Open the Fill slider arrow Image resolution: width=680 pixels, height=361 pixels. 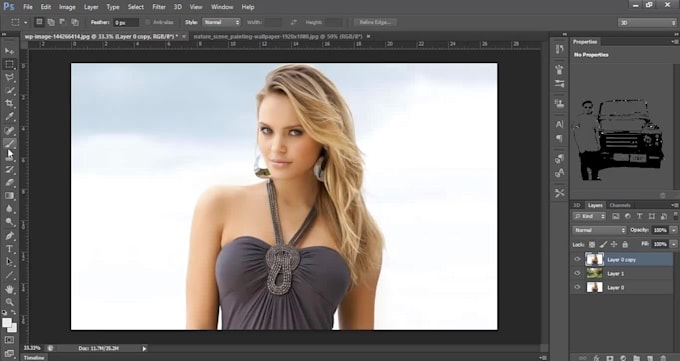[673, 244]
